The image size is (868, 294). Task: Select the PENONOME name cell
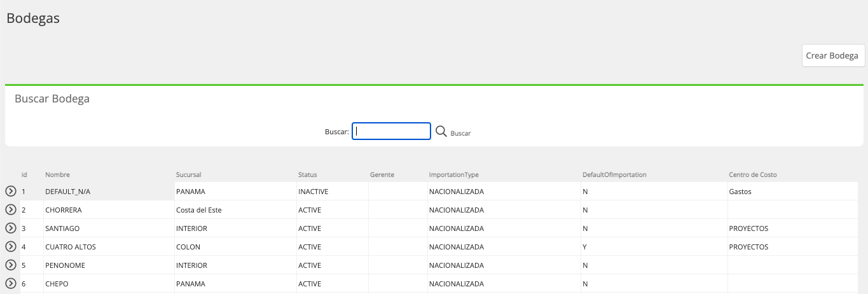[108, 265]
